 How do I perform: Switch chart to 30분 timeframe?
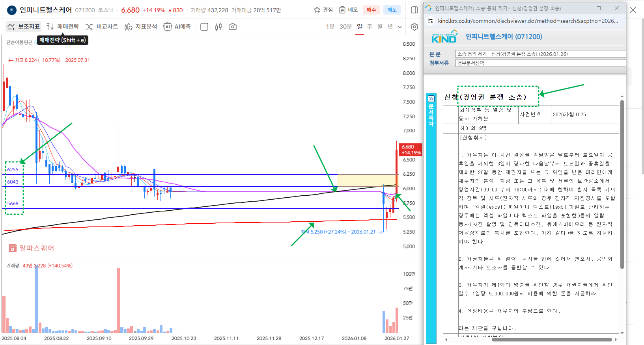click(x=345, y=27)
